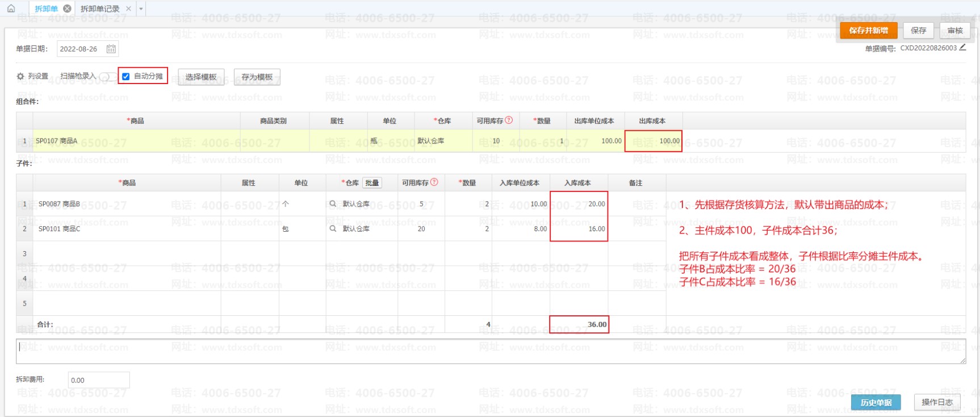Search warehouse for 商品B row
Screen dimensions: 980x417
tap(333, 203)
